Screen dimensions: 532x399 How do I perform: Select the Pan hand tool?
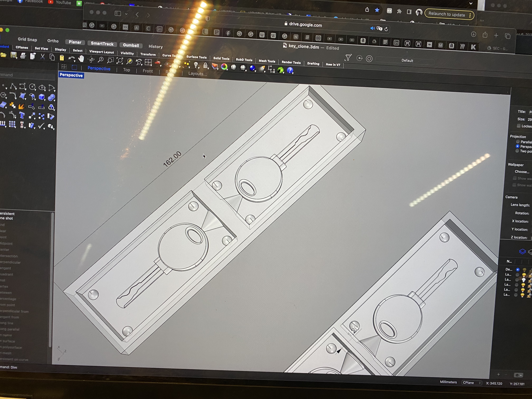pyautogui.click(x=81, y=59)
